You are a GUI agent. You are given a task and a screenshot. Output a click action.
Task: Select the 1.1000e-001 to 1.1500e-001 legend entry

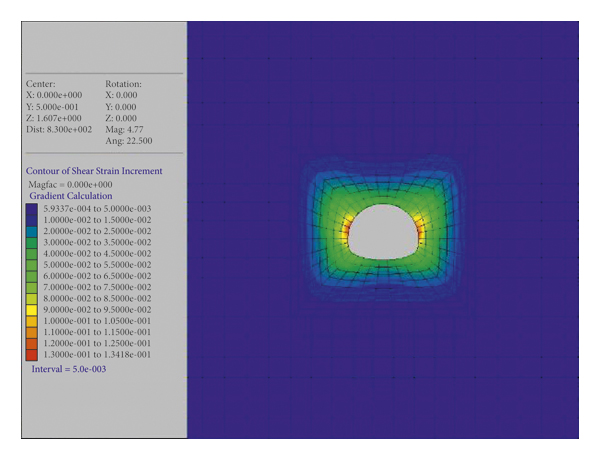[99, 332]
